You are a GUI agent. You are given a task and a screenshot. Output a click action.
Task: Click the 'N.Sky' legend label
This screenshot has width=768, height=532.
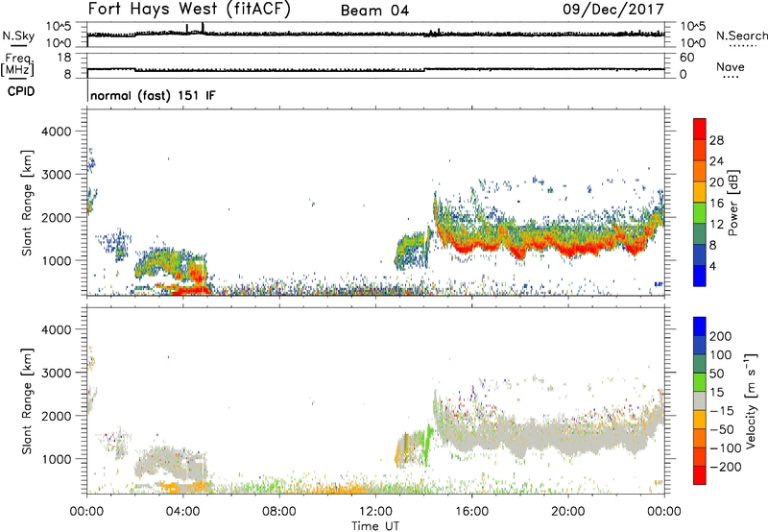pyautogui.click(x=18, y=36)
